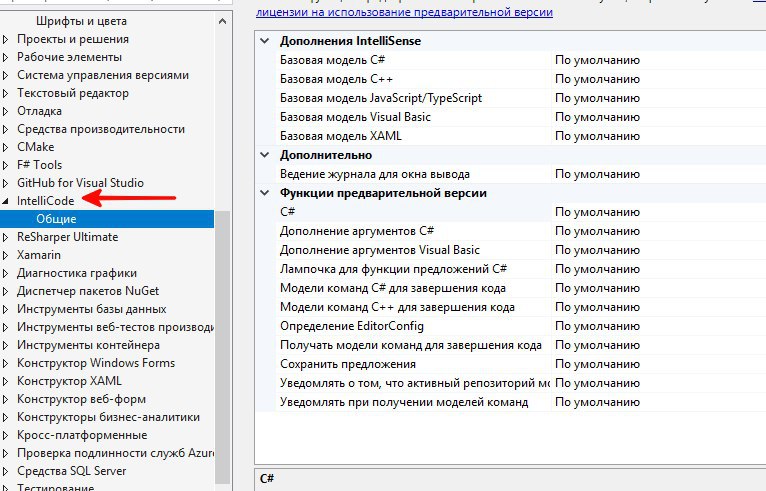Select Диагностика графики in the tree
Screen dimensions: 766x491
[x=77, y=273]
